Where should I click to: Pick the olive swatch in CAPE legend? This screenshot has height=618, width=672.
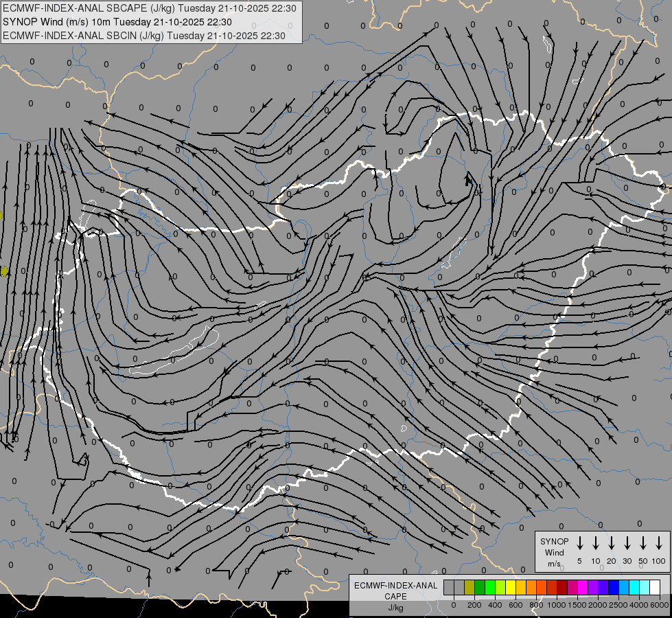click(470, 587)
